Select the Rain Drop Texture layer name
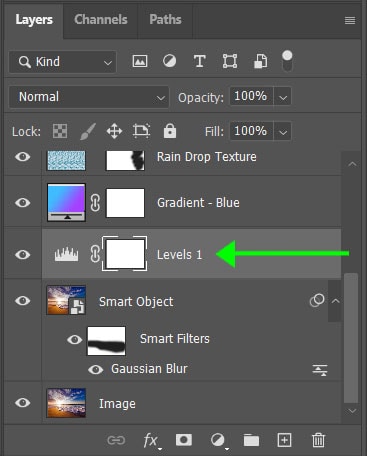Image resolution: width=367 pixels, height=456 pixels. point(207,157)
